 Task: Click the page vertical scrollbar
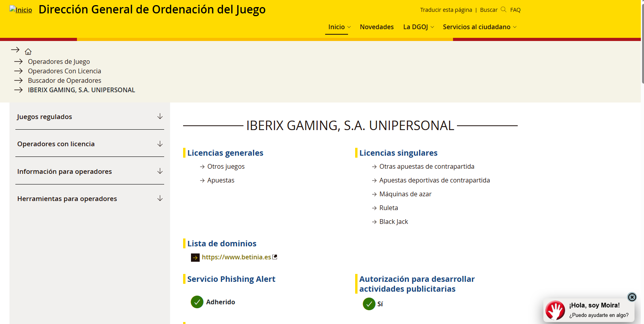642,162
